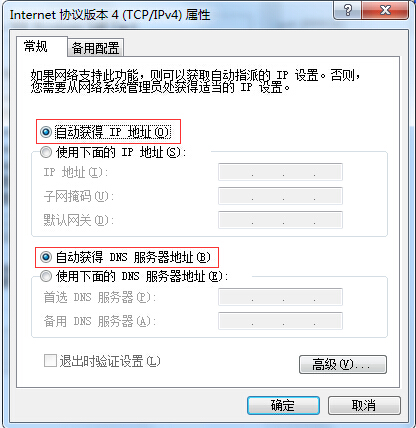416x428 pixels.
Task: Click the 子网掩码 input field
Action: point(280,196)
